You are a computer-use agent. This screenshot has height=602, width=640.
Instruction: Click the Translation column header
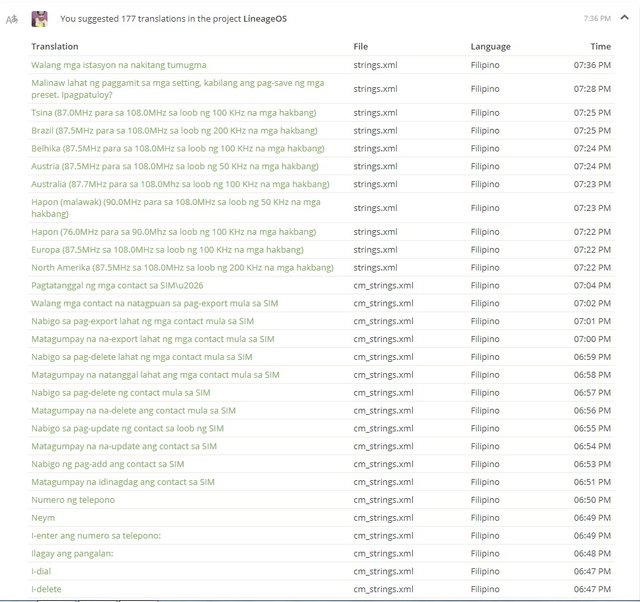55,47
